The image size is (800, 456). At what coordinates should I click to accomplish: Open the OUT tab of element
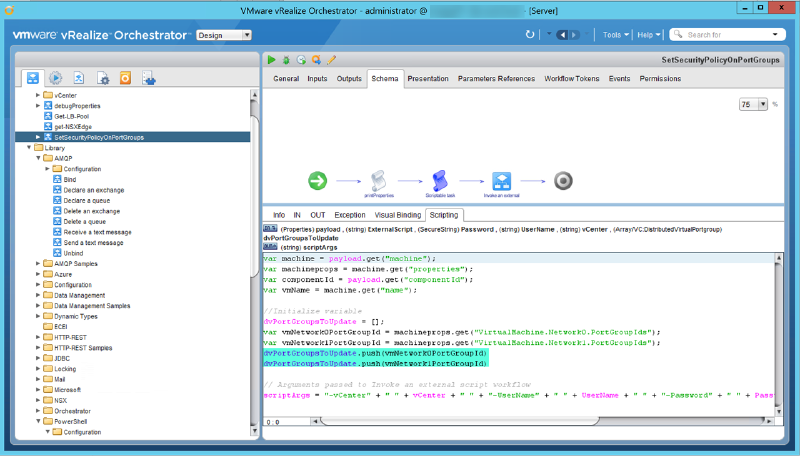click(317, 215)
